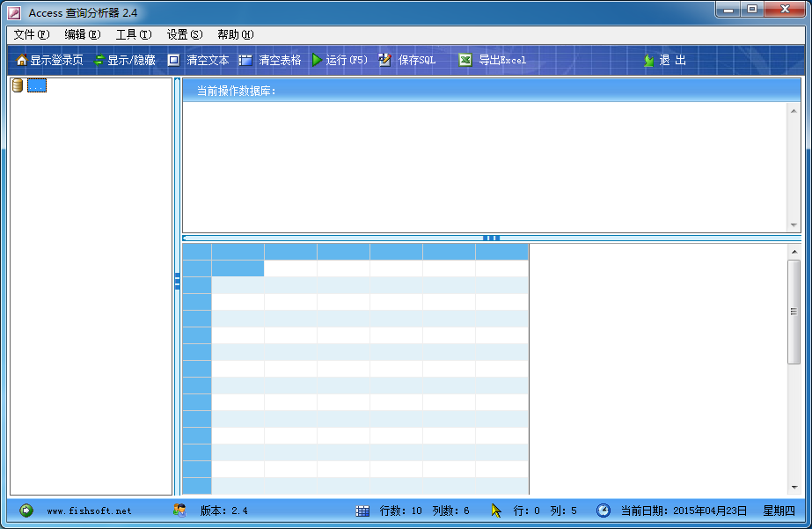Toggle the 显示/隐藏 panel toolbar icon
This screenshot has width=812, height=529.
pyautogui.click(x=99, y=61)
